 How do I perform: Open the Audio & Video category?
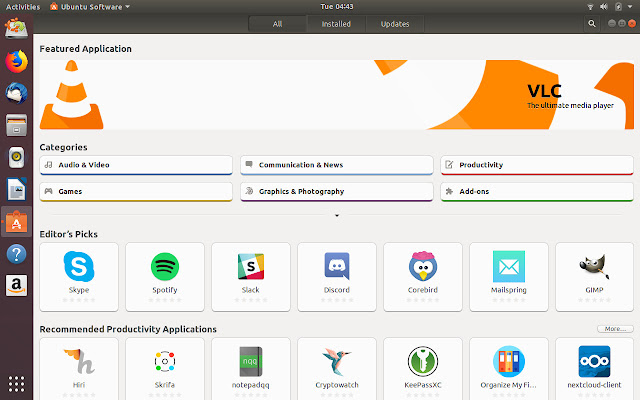click(x=136, y=165)
